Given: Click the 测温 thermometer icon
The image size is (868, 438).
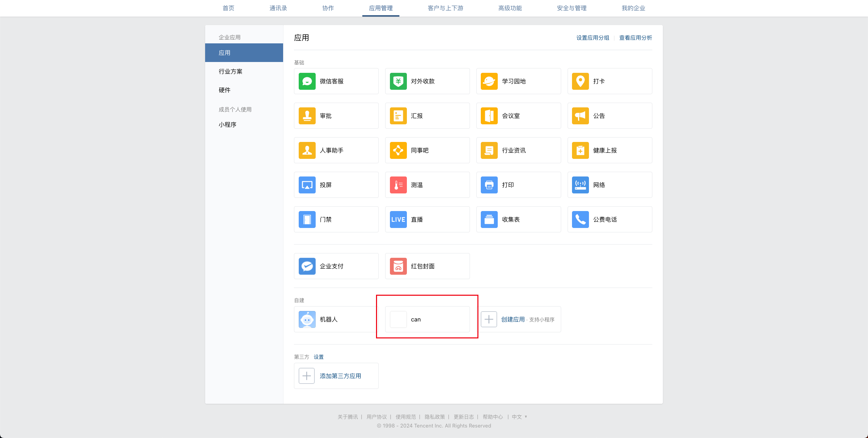Looking at the screenshot, I should click(398, 185).
